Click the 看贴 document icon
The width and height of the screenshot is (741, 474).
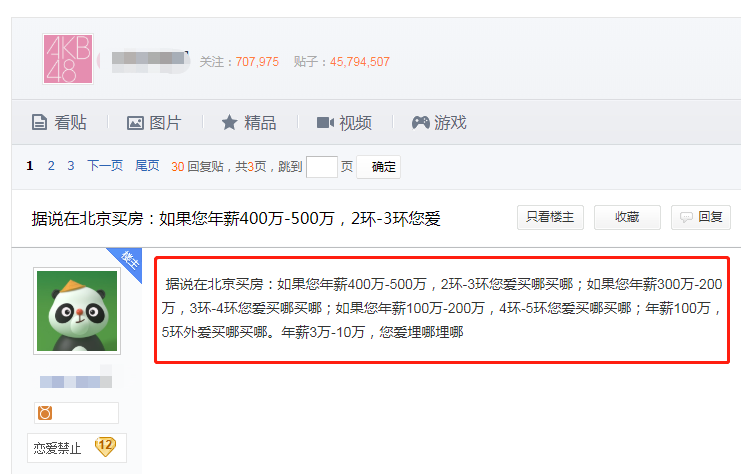tap(39, 122)
